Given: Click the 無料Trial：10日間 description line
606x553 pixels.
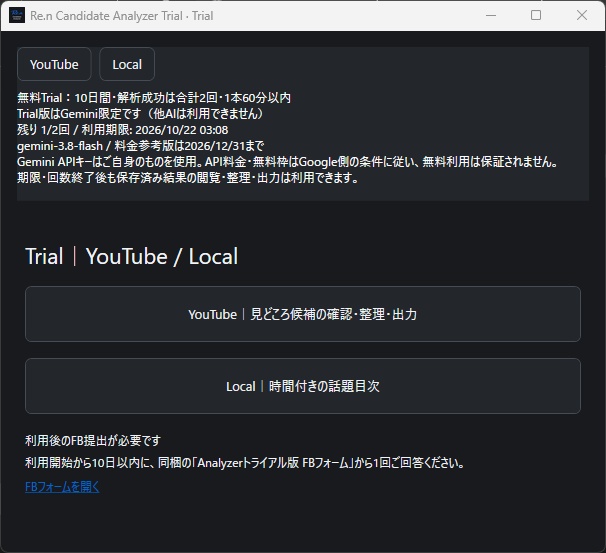Looking at the screenshot, I should (x=154, y=98).
